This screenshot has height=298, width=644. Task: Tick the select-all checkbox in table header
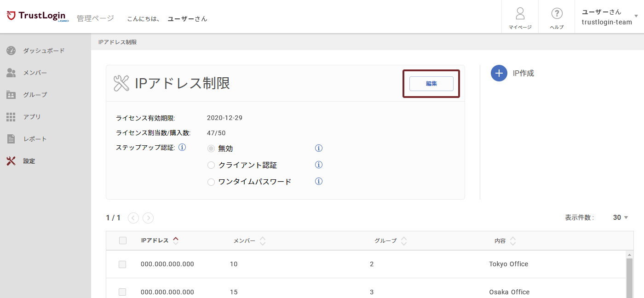(123, 241)
